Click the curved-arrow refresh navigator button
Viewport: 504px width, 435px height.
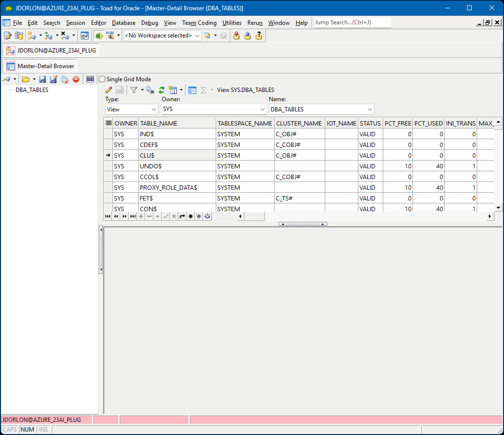tap(182, 216)
